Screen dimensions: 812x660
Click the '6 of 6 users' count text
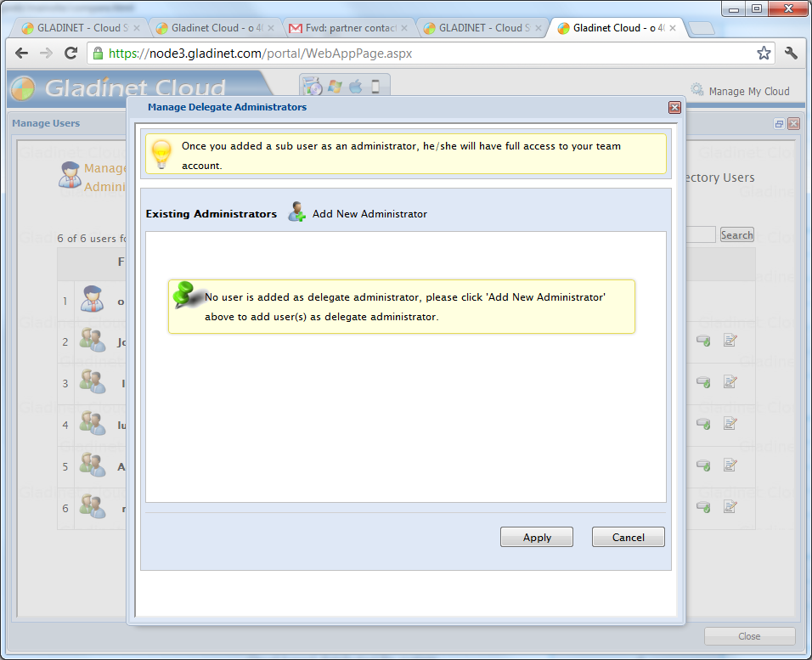pos(92,239)
